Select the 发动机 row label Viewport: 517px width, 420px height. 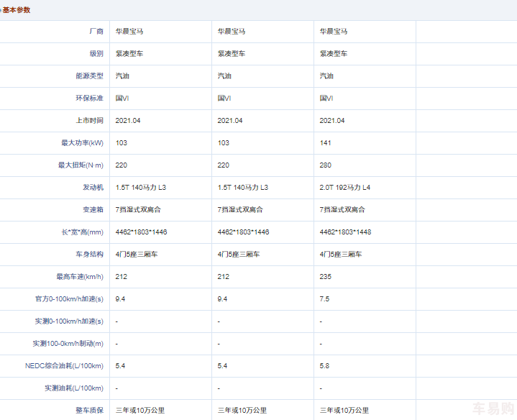[93, 187]
